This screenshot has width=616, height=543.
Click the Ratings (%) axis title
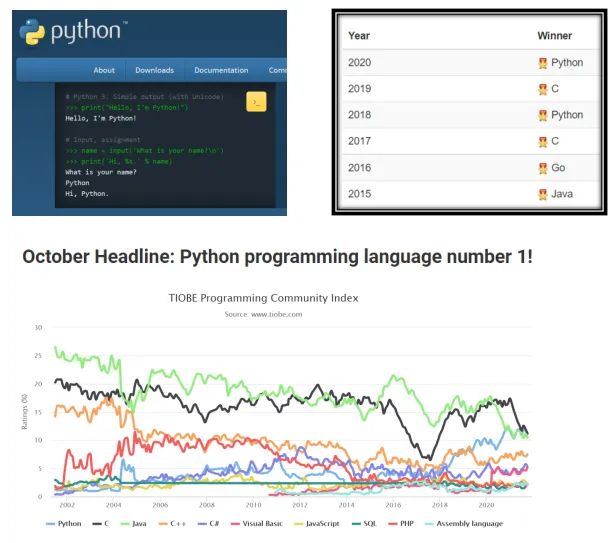pos(24,411)
